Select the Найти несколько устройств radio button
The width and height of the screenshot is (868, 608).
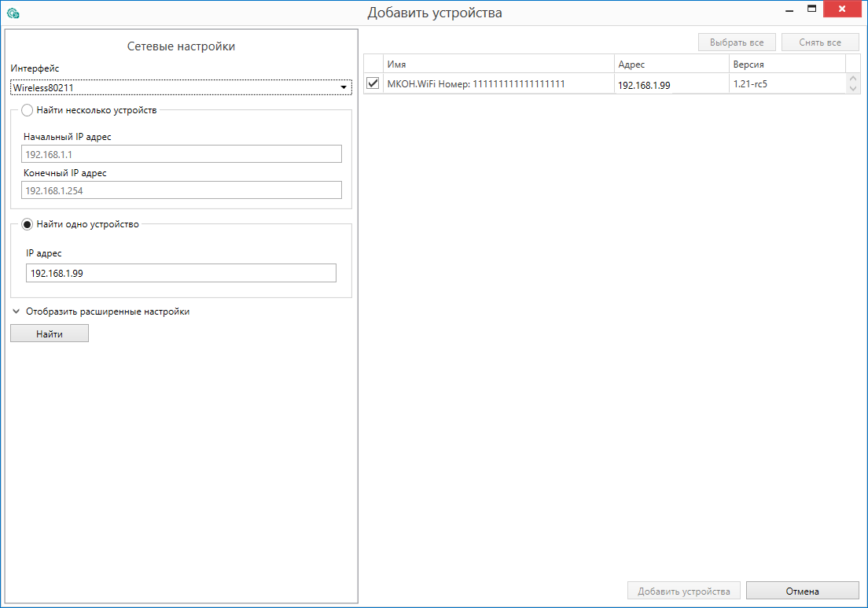pos(28,110)
